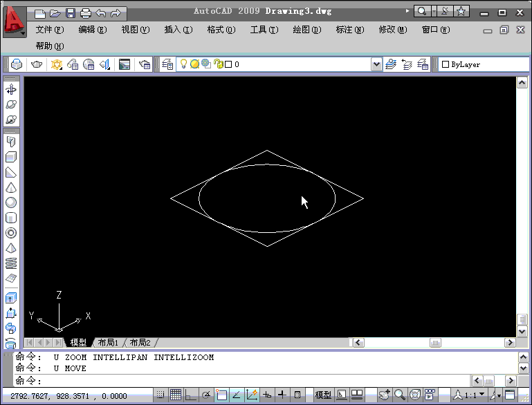This screenshot has width=532, height=405.
Task: Click the Pan hand icon in status bar
Action: pyautogui.click(x=385, y=395)
